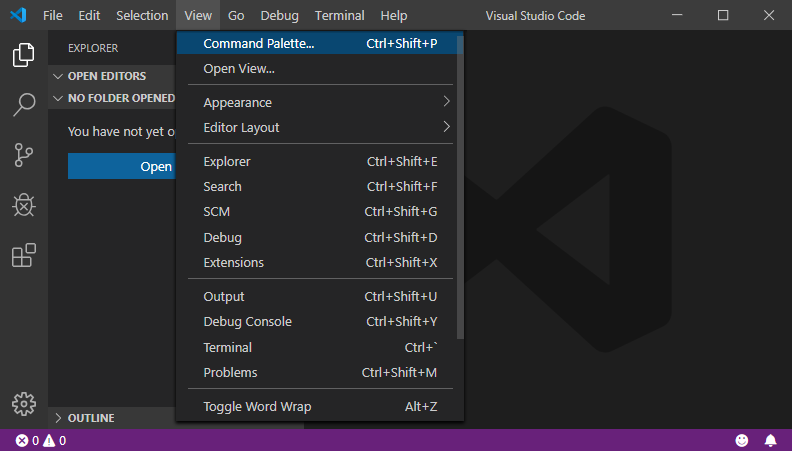
Task: Click the smiley feedback icon
Action: click(742, 440)
